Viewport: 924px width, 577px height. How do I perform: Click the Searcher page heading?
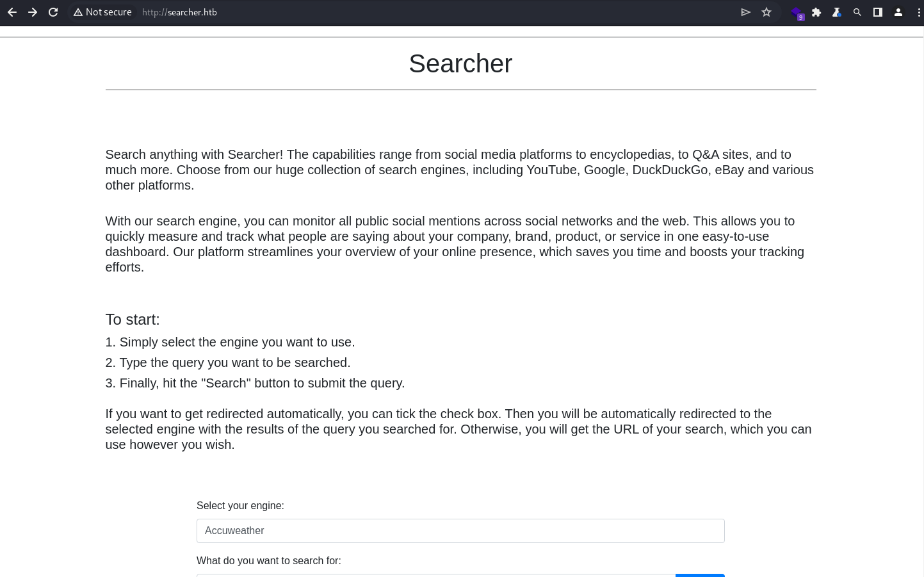click(x=460, y=63)
